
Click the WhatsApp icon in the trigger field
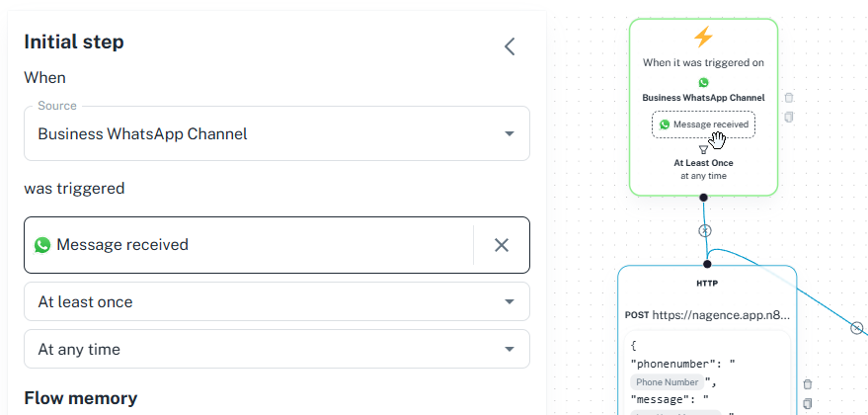coord(42,245)
